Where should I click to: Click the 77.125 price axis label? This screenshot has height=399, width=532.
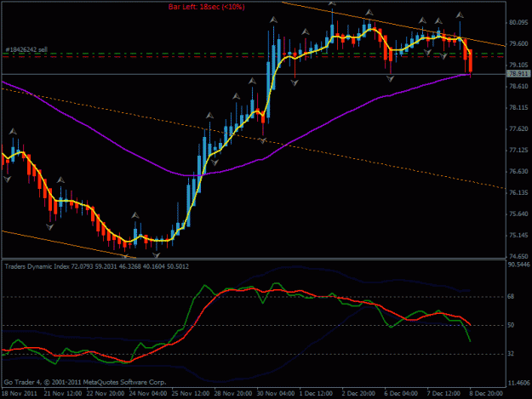(518, 151)
